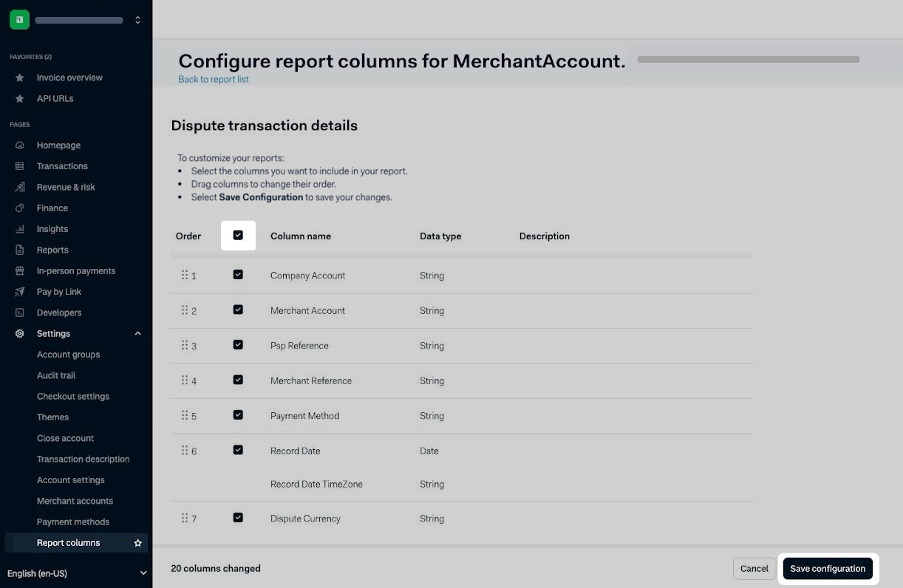Uncheck the Company Account column

[x=238, y=275]
